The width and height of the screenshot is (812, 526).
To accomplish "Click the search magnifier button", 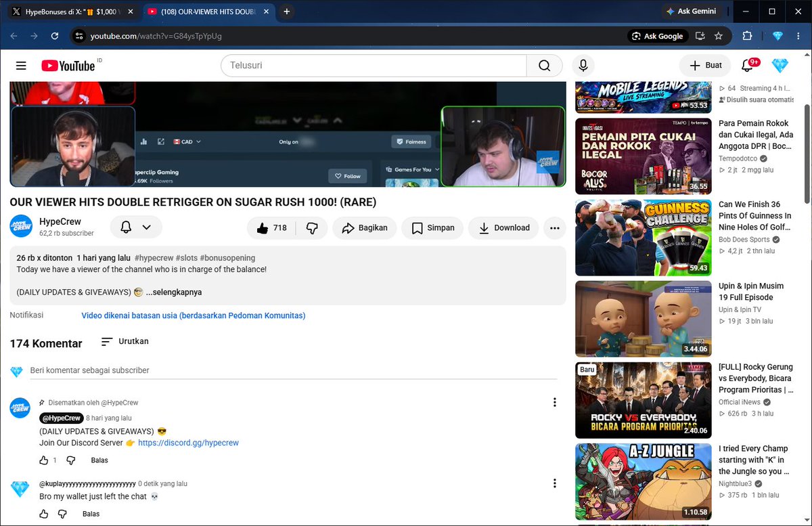I will pyautogui.click(x=545, y=66).
